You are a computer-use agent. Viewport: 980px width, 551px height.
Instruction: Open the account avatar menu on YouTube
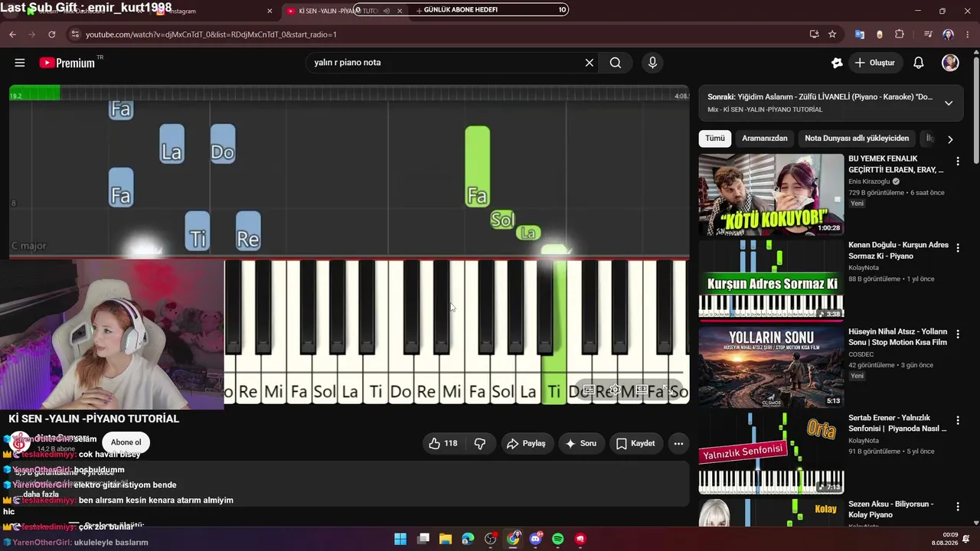(x=950, y=63)
